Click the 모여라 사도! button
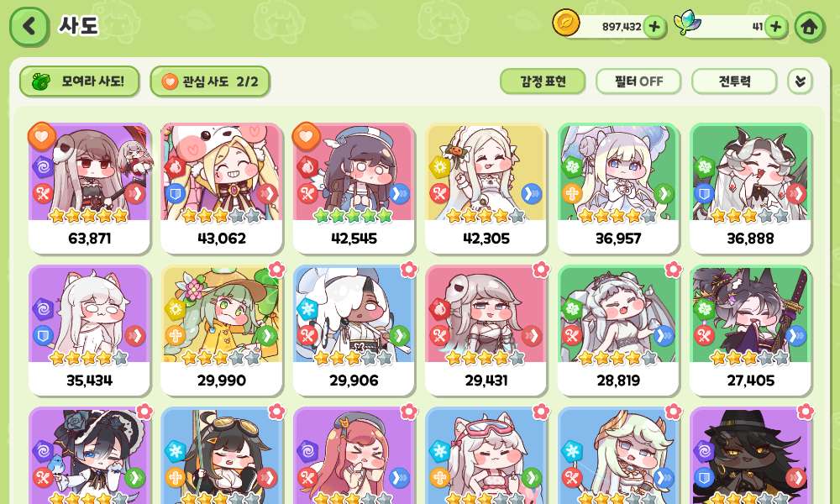This screenshot has width=840, height=504. coord(79,81)
